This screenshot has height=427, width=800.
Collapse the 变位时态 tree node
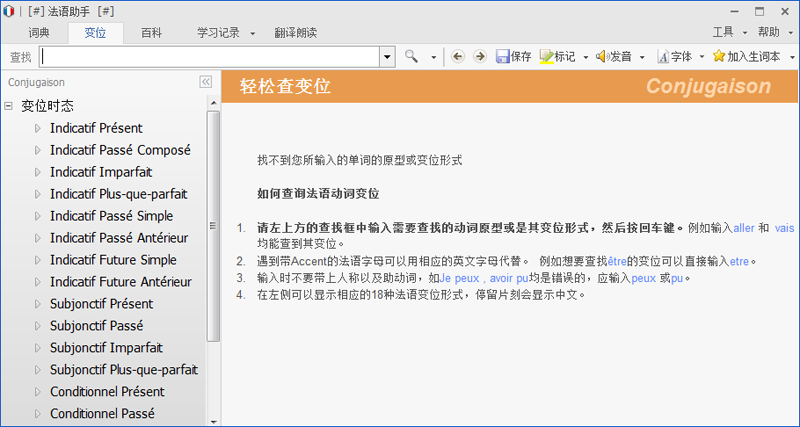tap(8, 106)
